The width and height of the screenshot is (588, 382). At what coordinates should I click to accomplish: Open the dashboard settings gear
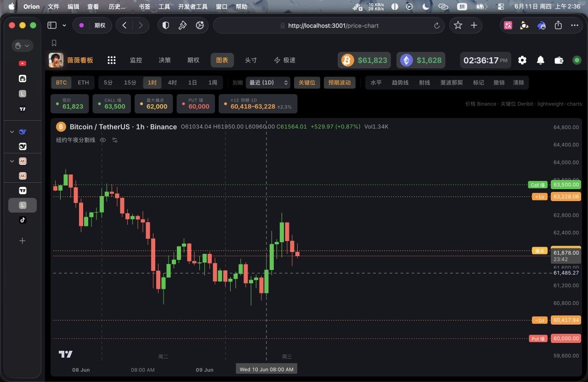(522, 60)
